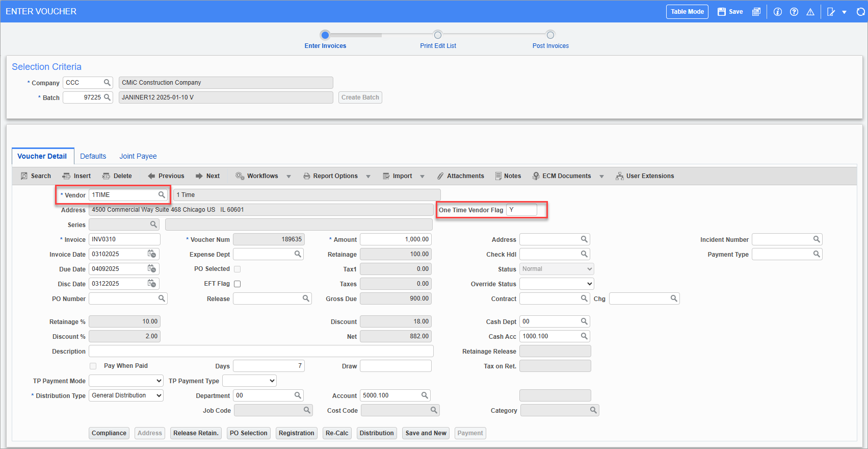Open the Cash Acc lookup magnifier
The image size is (868, 449).
585,336
